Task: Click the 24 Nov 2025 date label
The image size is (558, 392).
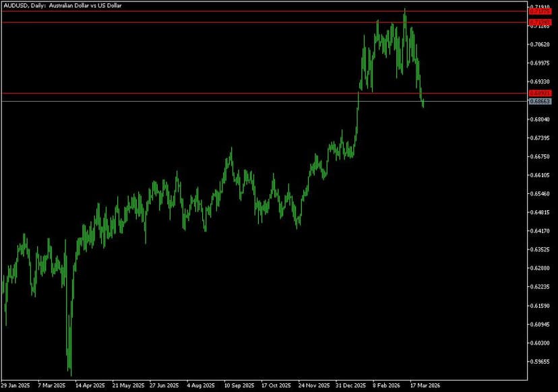Action: click(314, 386)
